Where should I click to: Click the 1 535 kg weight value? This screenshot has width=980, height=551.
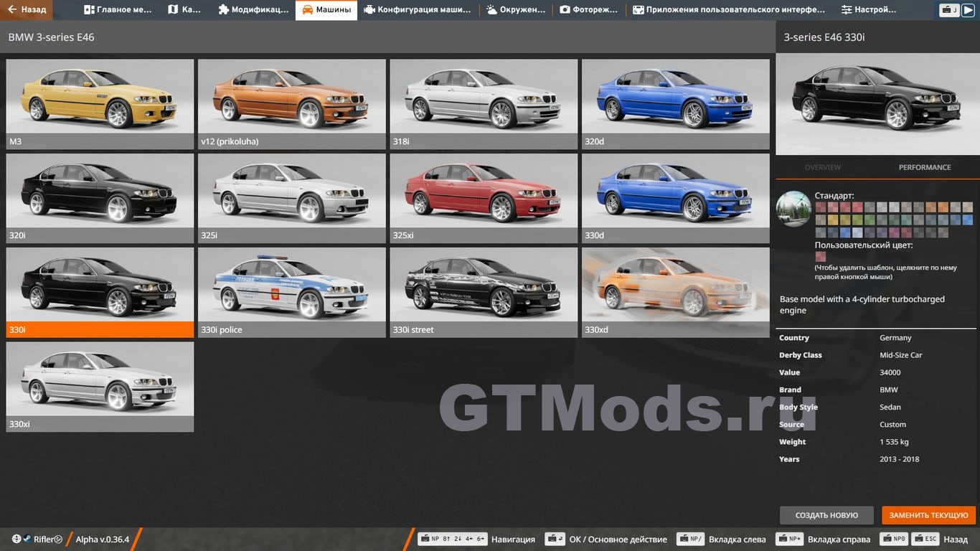coord(894,442)
